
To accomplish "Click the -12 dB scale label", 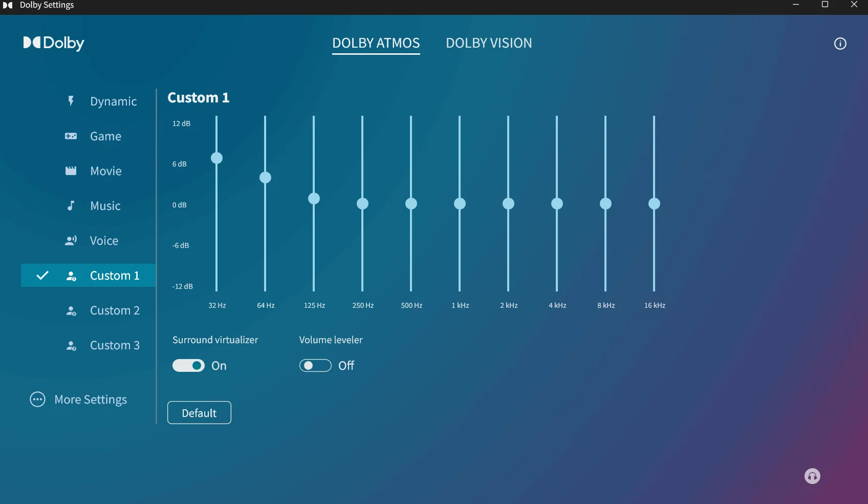I will (182, 286).
